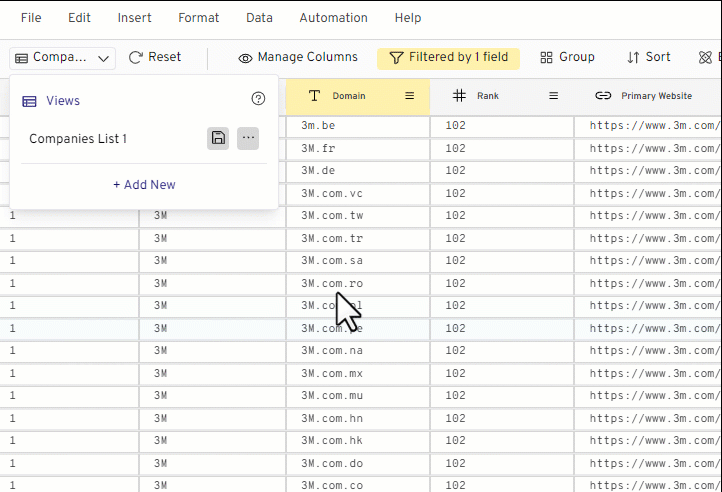Open more options for Companies List 1
Image resolution: width=722 pixels, height=492 pixels.
point(248,138)
